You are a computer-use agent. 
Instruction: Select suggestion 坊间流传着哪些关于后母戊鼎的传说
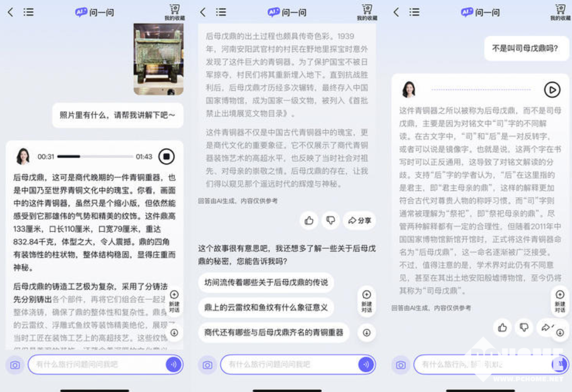point(266,282)
